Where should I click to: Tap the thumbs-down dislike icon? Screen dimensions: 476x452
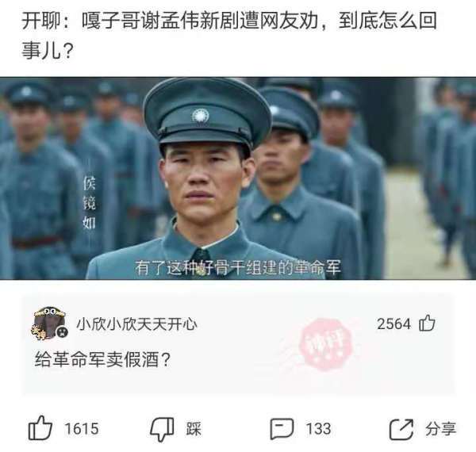click(x=162, y=429)
